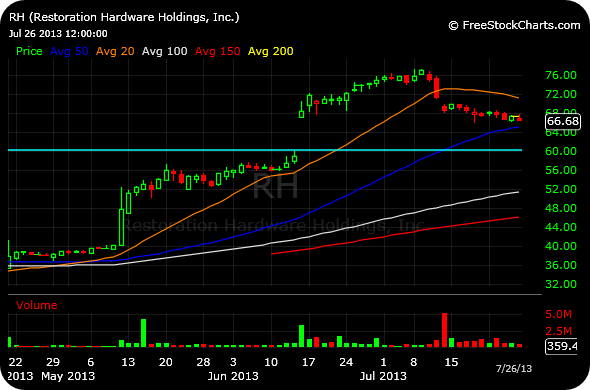The width and height of the screenshot is (590, 390).
Task: Click the cyan horizontal line at 60.00
Action: (x=265, y=150)
